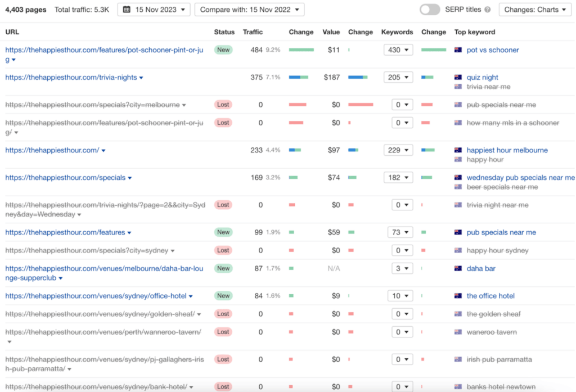Expand the caret next to the /specials URL

coord(130,178)
